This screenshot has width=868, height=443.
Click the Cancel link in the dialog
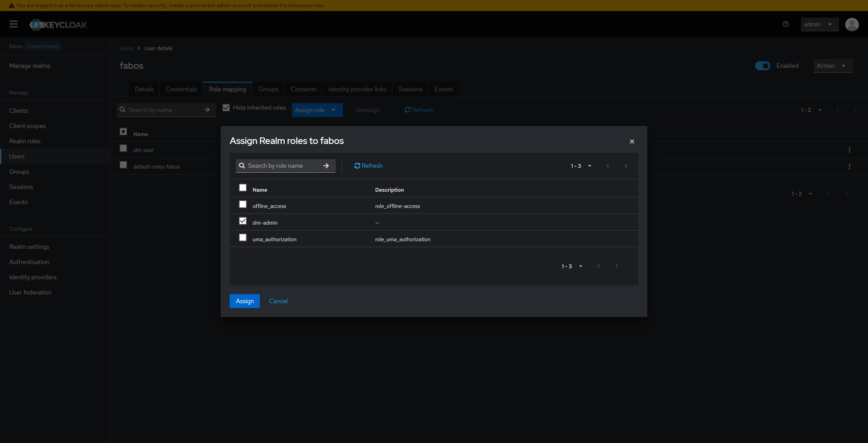tap(278, 301)
